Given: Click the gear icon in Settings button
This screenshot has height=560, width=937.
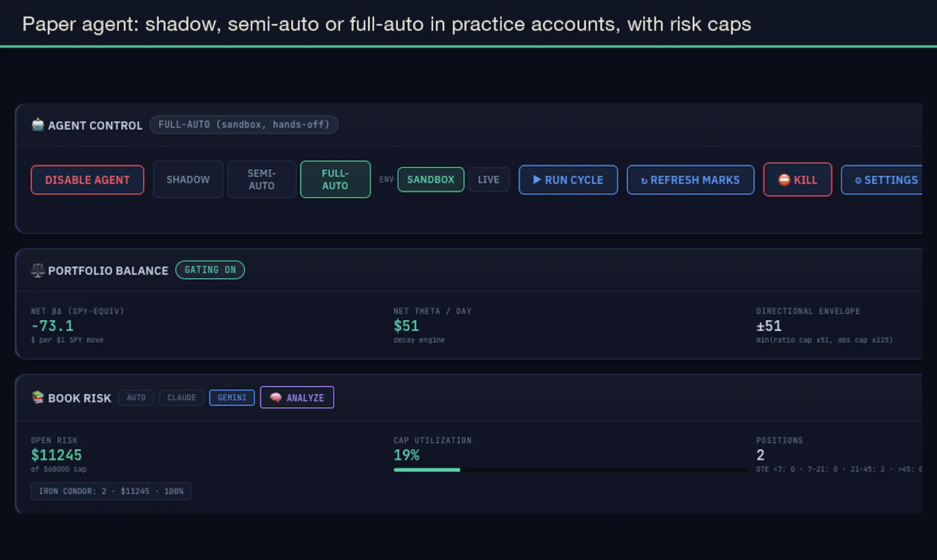Looking at the screenshot, I should pos(858,180).
